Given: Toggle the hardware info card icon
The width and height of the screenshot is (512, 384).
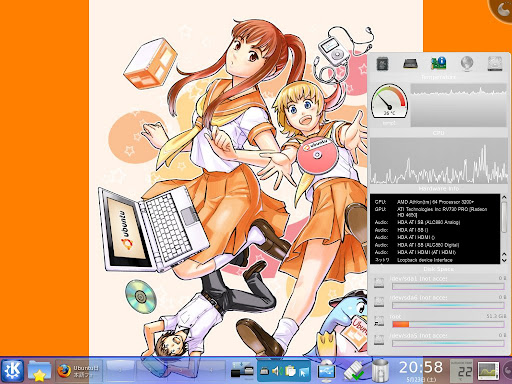Looking at the screenshot, I should coord(438,63).
